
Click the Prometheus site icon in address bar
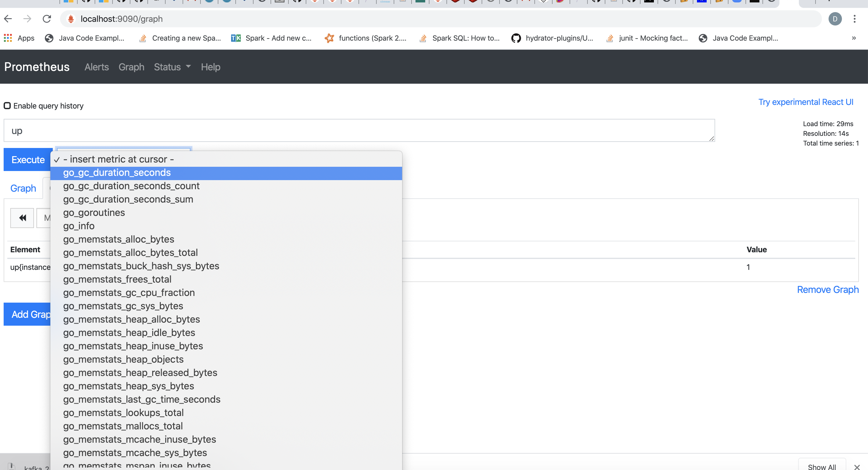click(70, 19)
